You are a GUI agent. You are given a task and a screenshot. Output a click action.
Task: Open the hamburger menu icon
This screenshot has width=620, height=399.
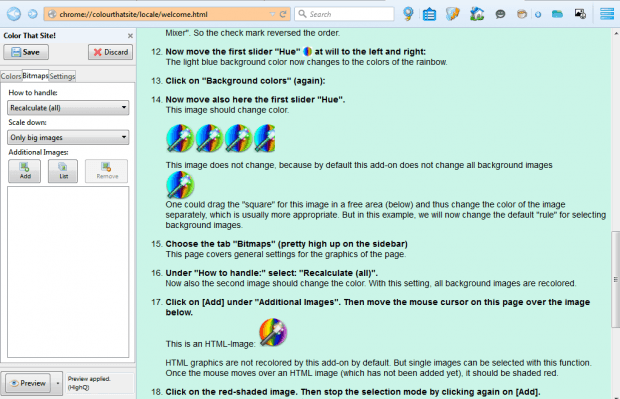607,14
